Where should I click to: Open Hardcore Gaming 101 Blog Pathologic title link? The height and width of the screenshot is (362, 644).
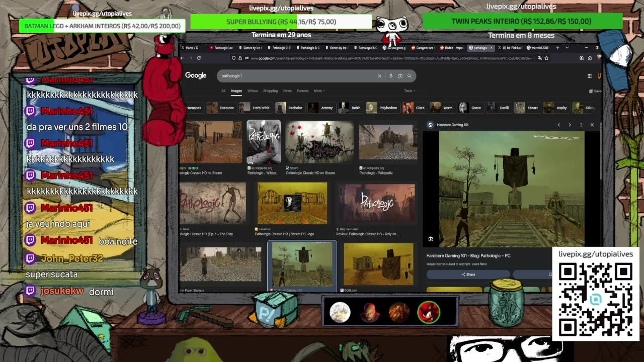pos(468,255)
